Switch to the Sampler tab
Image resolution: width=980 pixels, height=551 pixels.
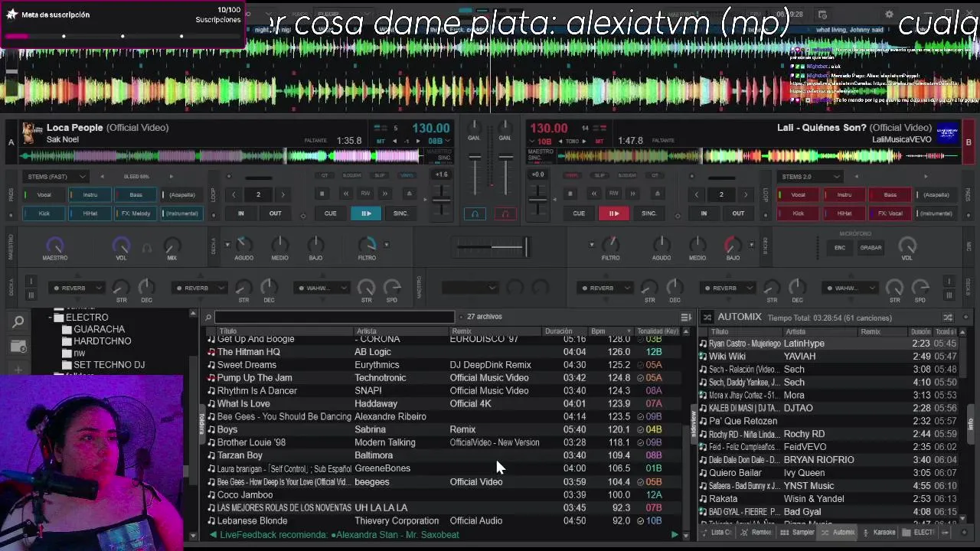tap(799, 533)
